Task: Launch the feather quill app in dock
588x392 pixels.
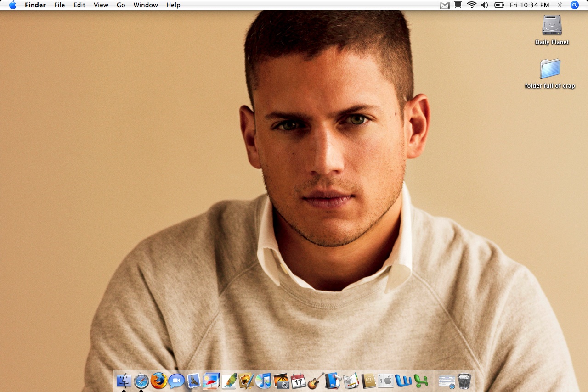Action: 229,381
